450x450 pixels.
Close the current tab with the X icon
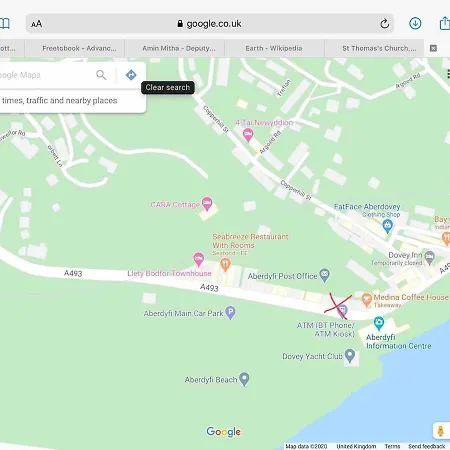pyautogui.click(x=433, y=48)
